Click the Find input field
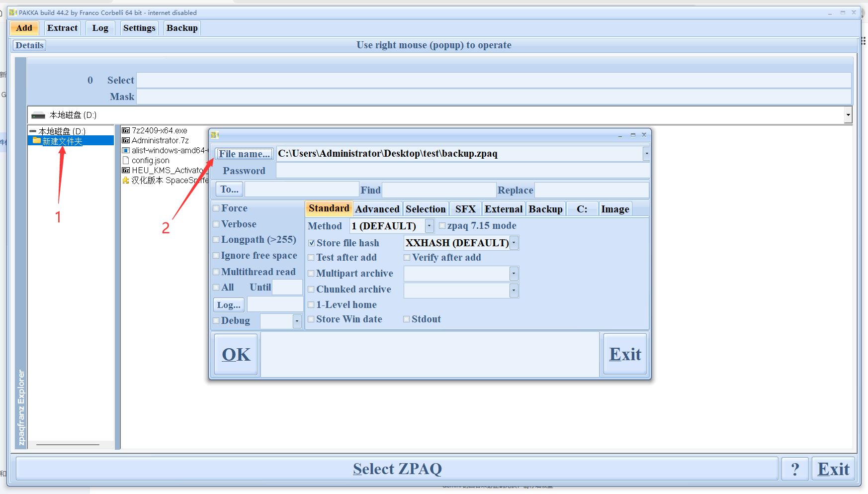868x494 pixels. coord(439,190)
